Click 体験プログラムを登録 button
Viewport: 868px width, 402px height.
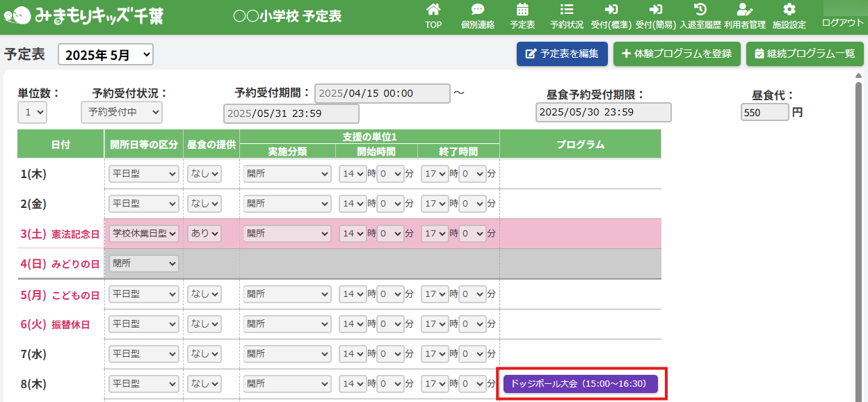click(677, 54)
